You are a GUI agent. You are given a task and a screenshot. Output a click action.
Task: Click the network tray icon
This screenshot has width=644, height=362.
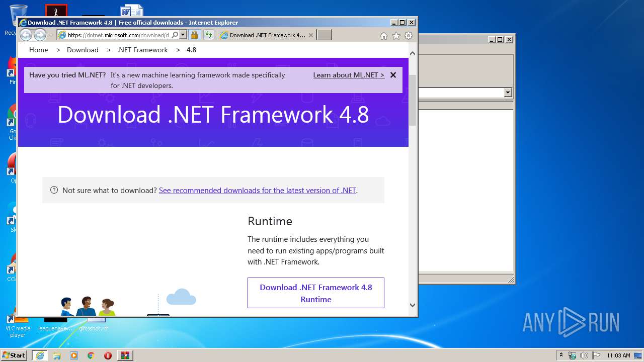point(572,355)
